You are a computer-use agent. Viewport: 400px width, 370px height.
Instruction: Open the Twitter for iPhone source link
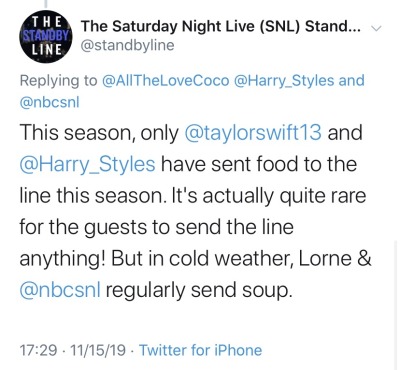[200, 350]
